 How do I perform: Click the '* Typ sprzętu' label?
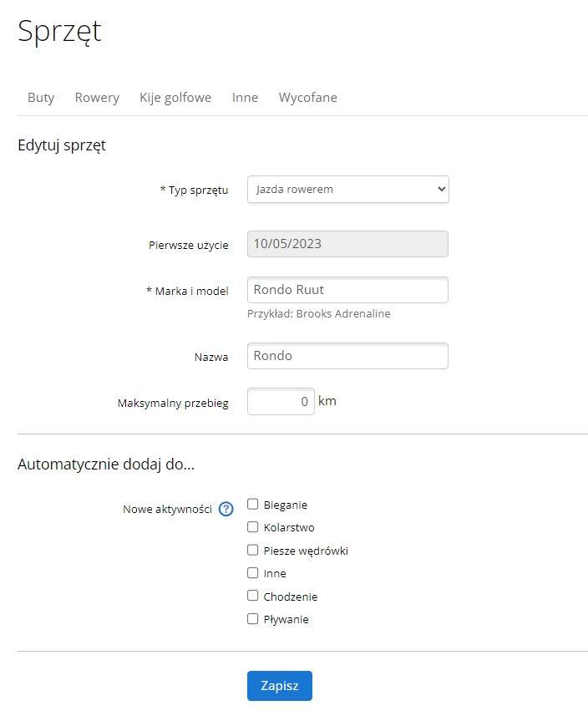click(194, 190)
